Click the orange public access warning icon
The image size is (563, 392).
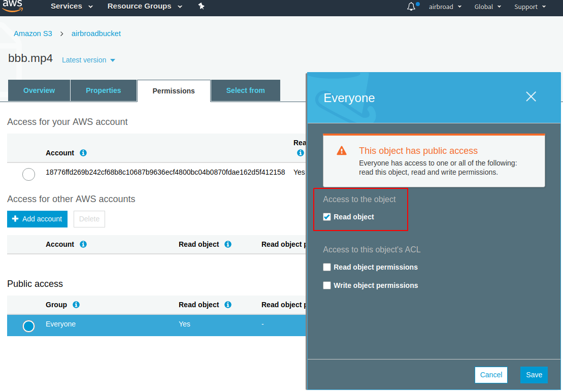pos(342,151)
